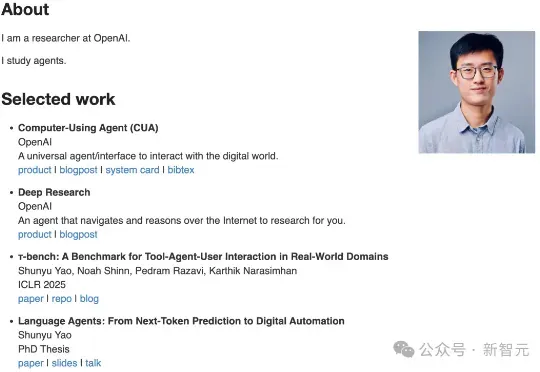
Task: Click the τ-bench paper title
Action: click(x=203, y=257)
